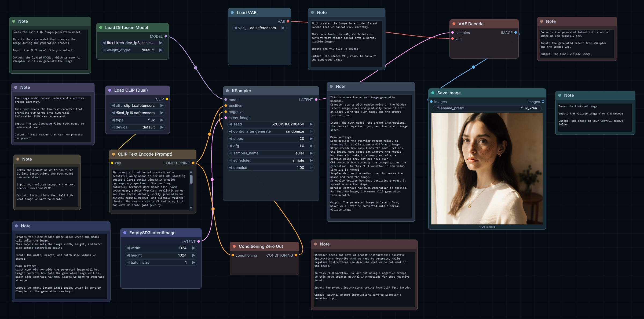Click the denoise 1.00 value field
Screen dimensions: 644x319
271,168
